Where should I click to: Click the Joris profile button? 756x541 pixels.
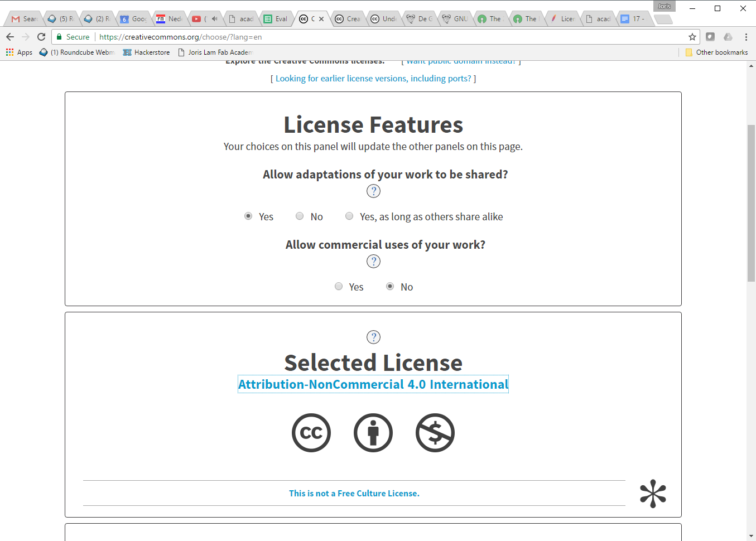(x=664, y=6)
